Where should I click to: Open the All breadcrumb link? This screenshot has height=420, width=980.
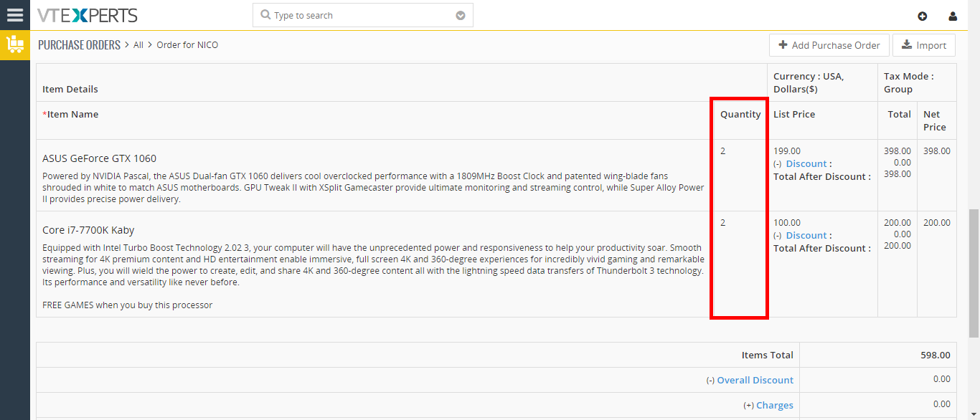tap(138, 44)
